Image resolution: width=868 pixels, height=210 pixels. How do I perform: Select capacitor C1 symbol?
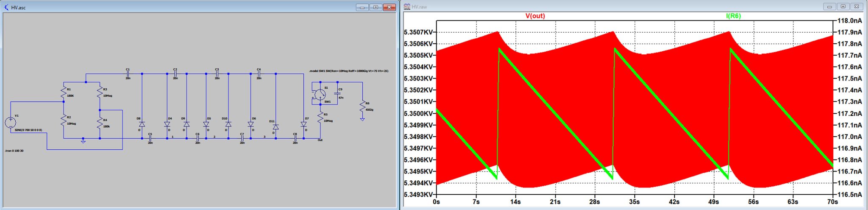[128, 74]
